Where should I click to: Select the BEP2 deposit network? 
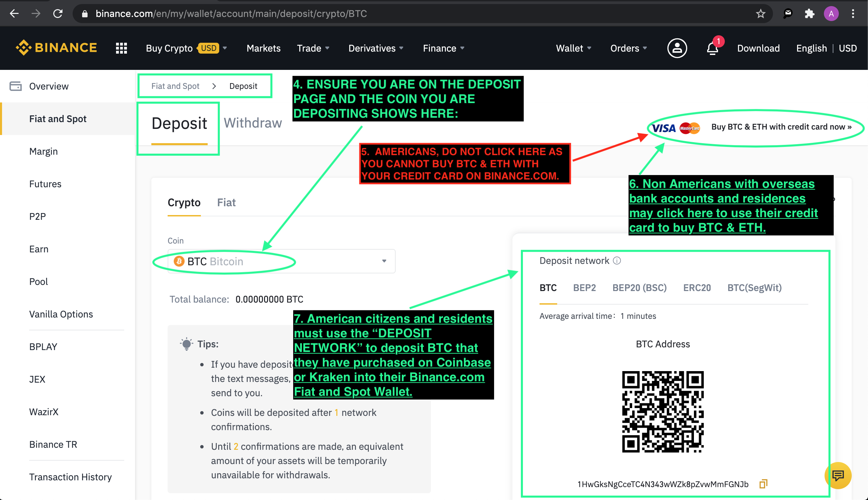(584, 288)
